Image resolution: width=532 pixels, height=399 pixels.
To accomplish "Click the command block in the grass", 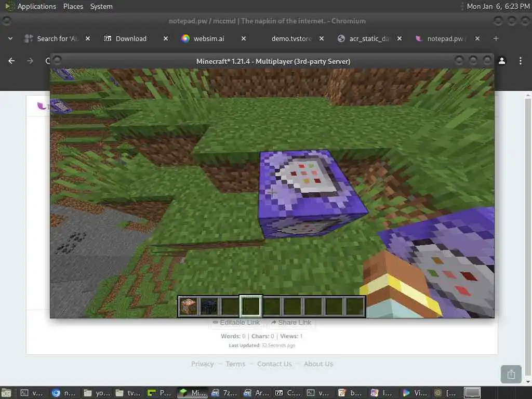I will (311, 193).
